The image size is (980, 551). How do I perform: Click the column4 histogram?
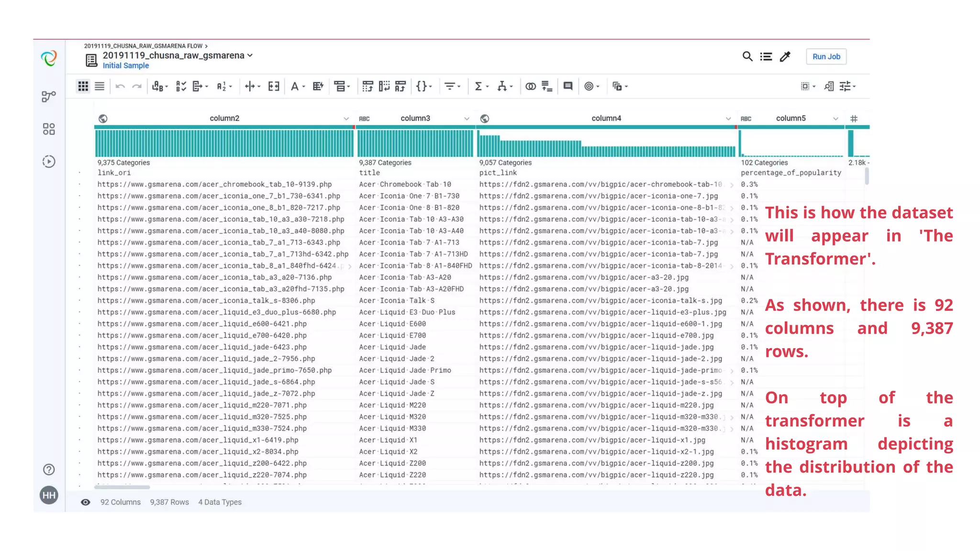pyautogui.click(x=607, y=143)
